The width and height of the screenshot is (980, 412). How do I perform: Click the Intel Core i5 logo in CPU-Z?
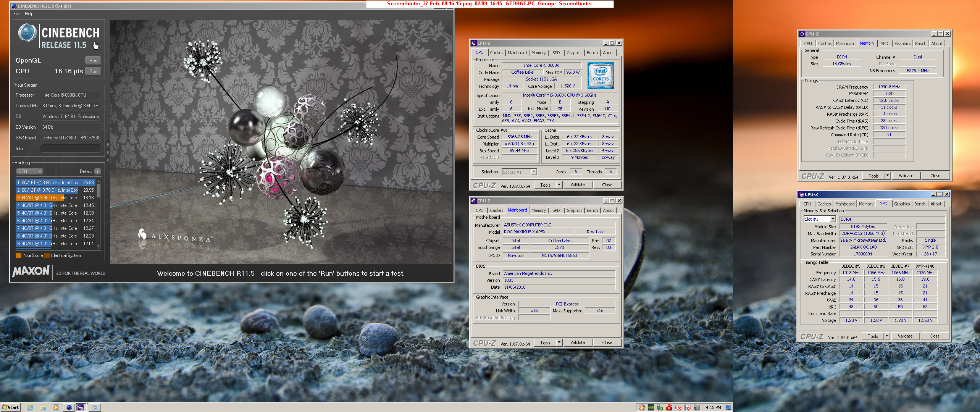601,76
